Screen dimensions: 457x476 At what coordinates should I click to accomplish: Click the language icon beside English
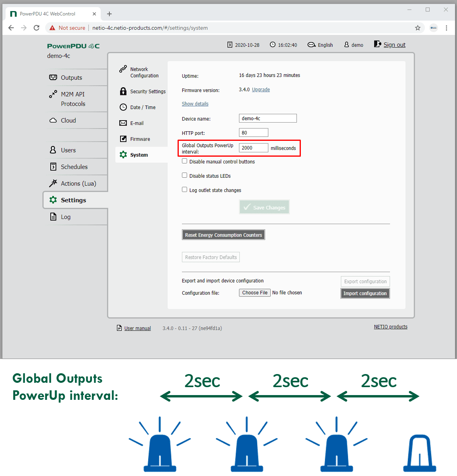click(312, 45)
